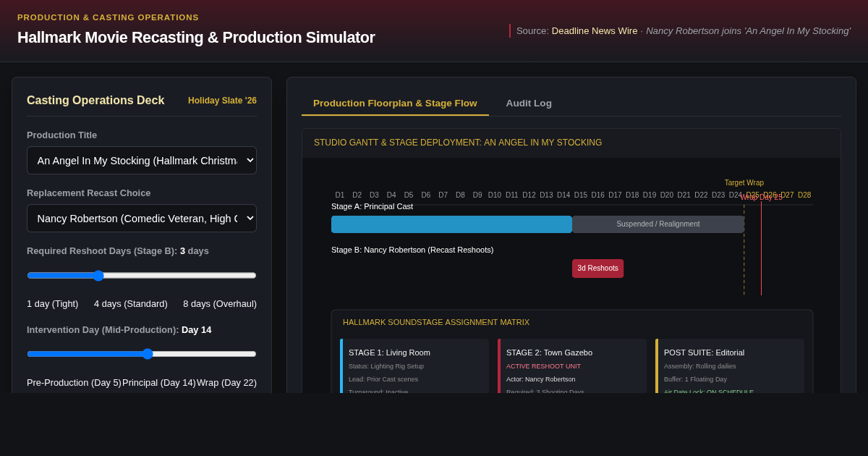Open the POST SUITE: Editorial card
868x456 pixels.
point(730,366)
